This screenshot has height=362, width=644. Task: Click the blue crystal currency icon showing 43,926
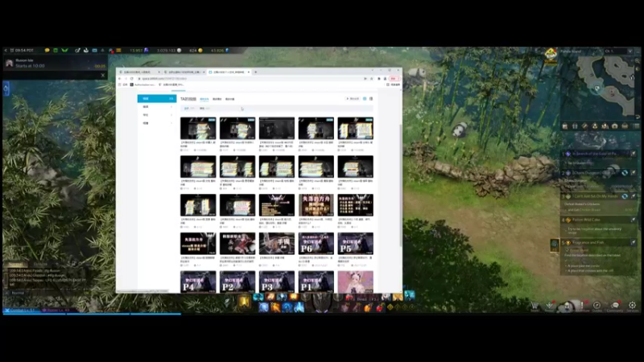(227, 50)
